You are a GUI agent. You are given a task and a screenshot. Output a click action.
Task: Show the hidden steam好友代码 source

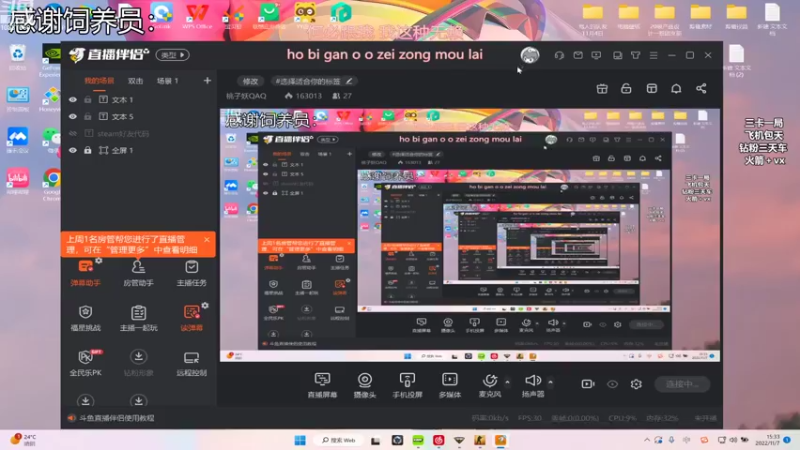pos(73,133)
